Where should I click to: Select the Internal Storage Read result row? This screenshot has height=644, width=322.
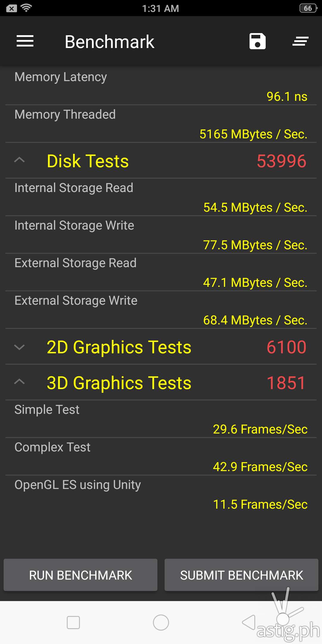[161, 197]
